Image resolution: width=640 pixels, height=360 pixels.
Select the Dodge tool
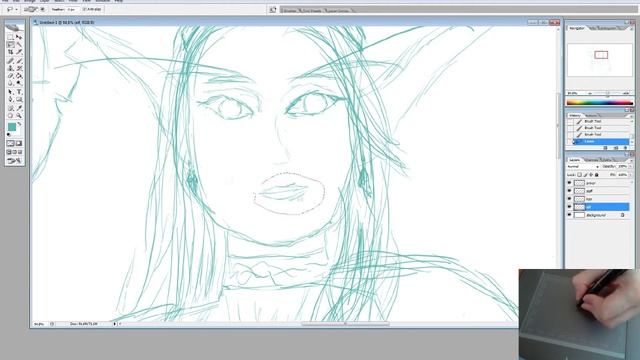point(19,84)
